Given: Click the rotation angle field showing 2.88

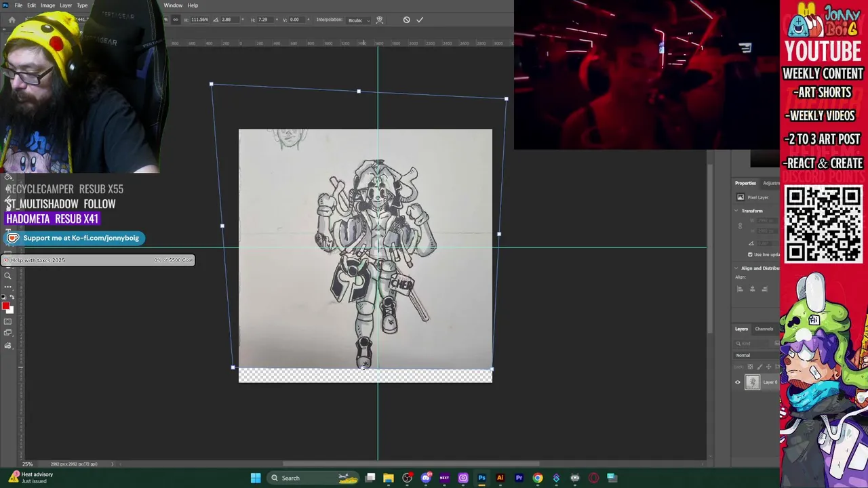Looking at the screenshot, I should tap(229, 20).
